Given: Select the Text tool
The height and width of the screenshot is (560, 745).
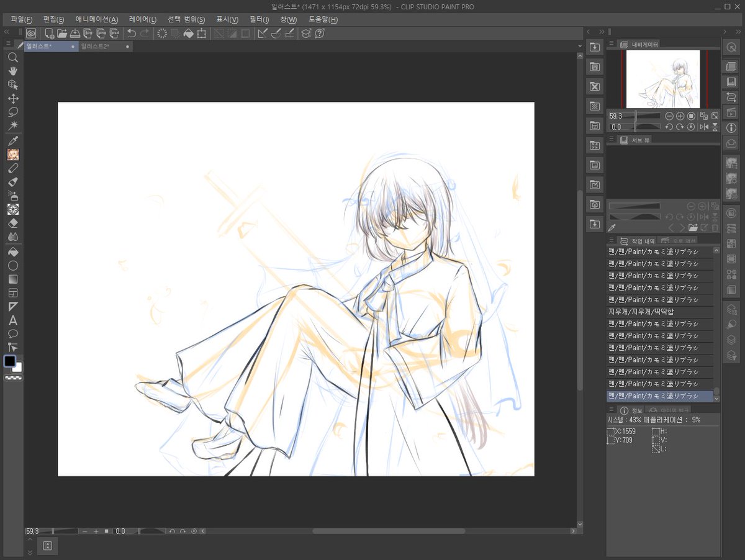Looking at the screenshot, I should pyautogui.click(x=12, y=320).
